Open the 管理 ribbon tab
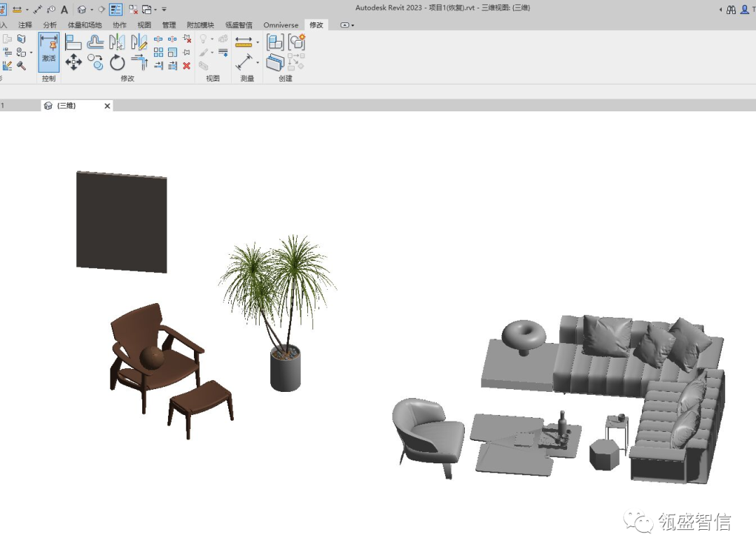The image size is (756, 555). pyautogui.click(x=169, y=25)
